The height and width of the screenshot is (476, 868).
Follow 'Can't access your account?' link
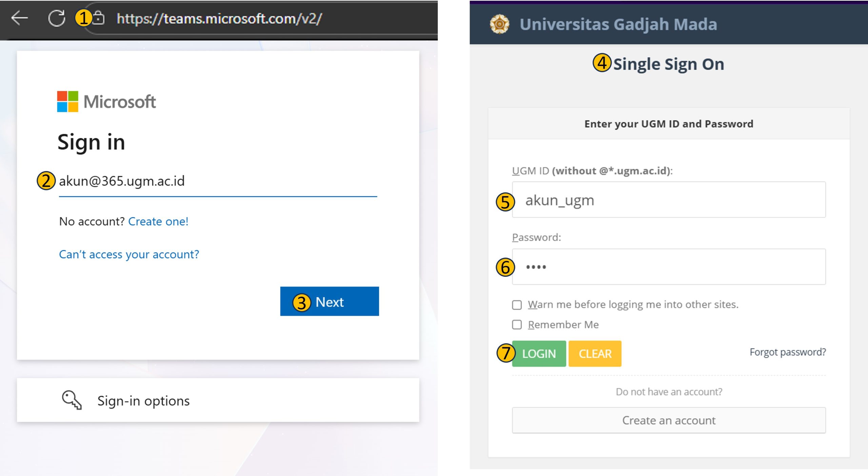point(129,254)
